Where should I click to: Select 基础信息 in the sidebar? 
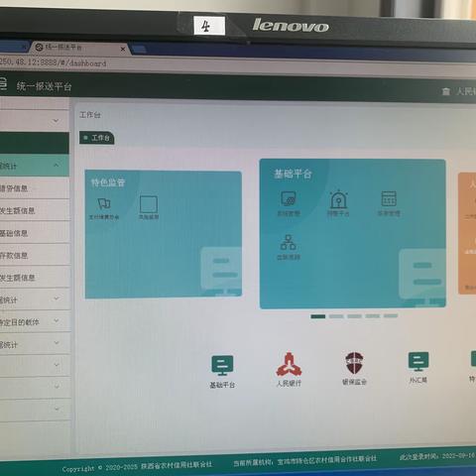[35, 233]
